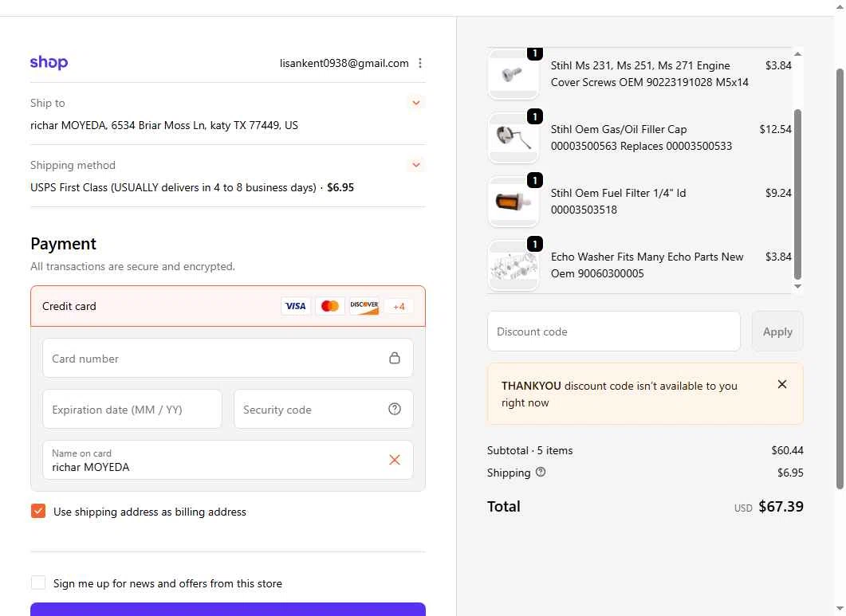Click the $9.24 item price

tap(778, 193)
